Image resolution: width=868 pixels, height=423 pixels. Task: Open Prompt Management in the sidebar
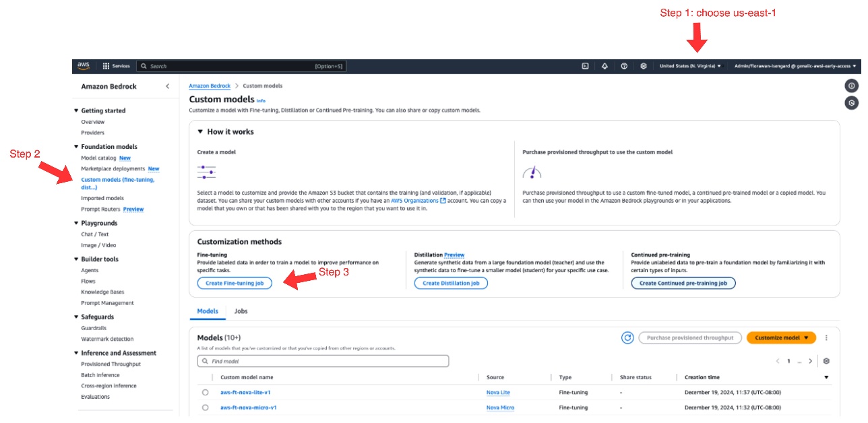point(107,303)
